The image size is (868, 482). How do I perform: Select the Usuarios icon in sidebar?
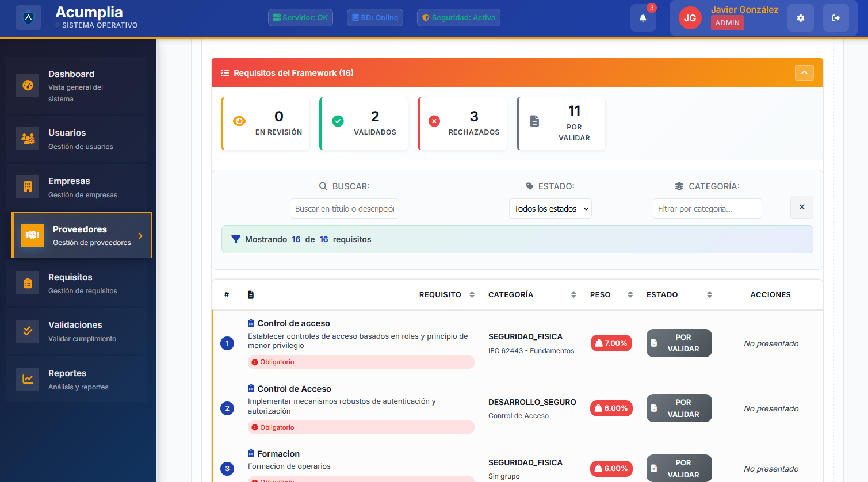click(28, 138)
